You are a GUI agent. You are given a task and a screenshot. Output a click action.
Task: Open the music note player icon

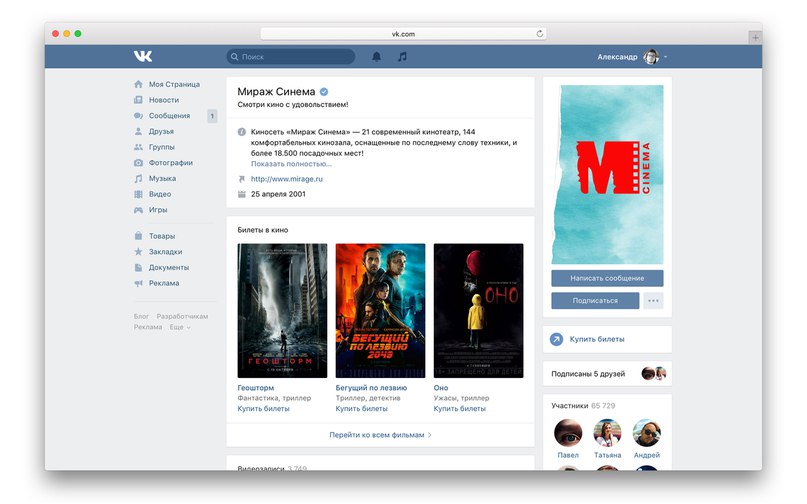[402, 57]
